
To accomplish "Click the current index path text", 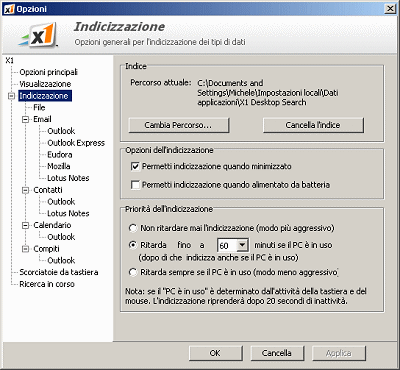I will [x=268, y=93].
